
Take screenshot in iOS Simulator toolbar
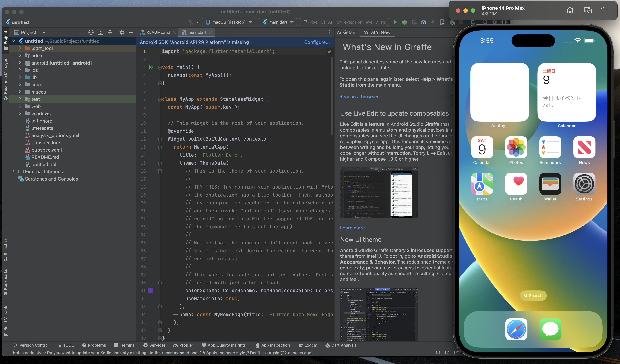pyautogui.click(x=588, y=10)
